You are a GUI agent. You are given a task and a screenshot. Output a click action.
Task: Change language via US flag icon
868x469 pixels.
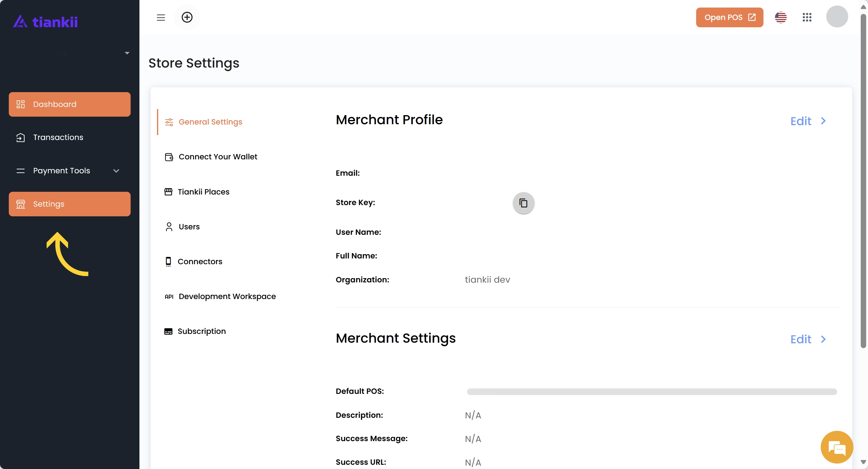click(x=780, y=18)
